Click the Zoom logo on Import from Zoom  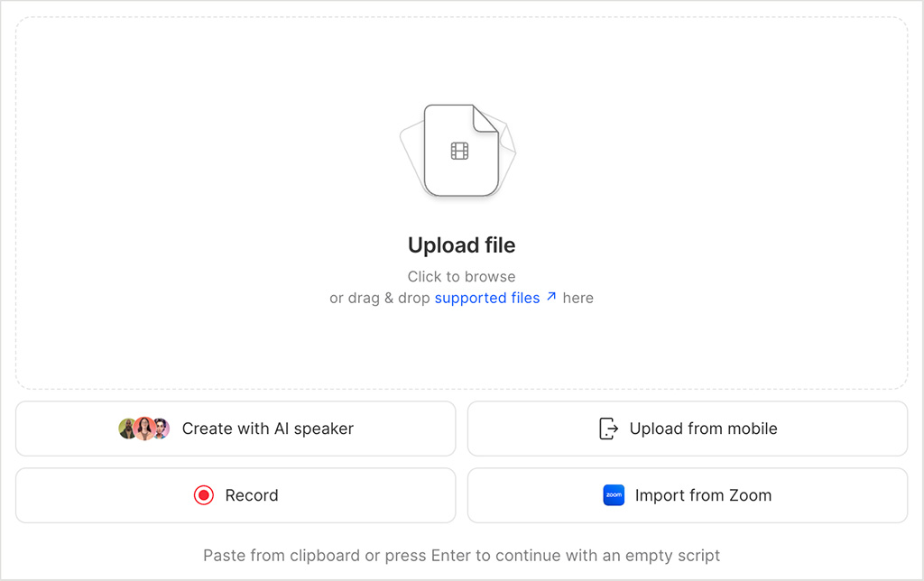[614, 495]
